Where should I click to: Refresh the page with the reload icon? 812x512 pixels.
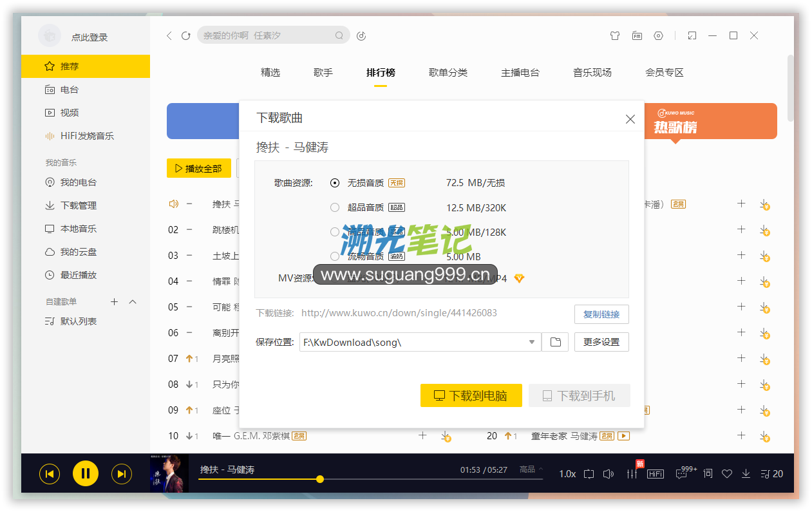coord(186,36)
